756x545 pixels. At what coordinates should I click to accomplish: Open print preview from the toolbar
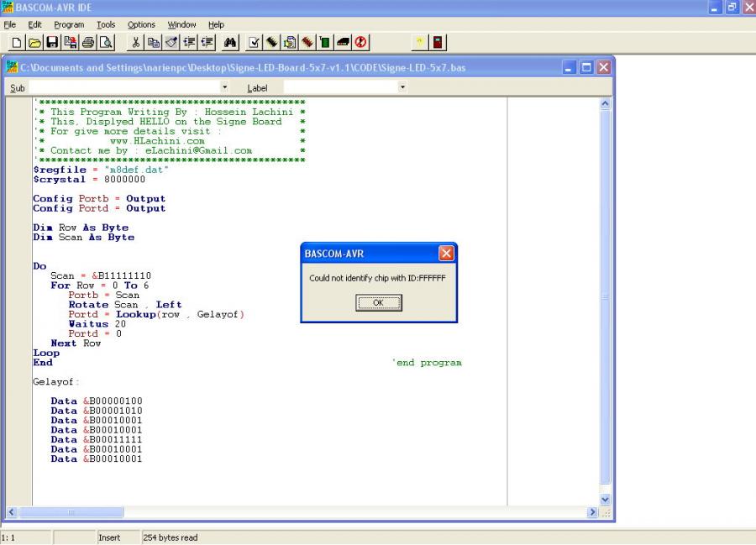pos(106,42)
